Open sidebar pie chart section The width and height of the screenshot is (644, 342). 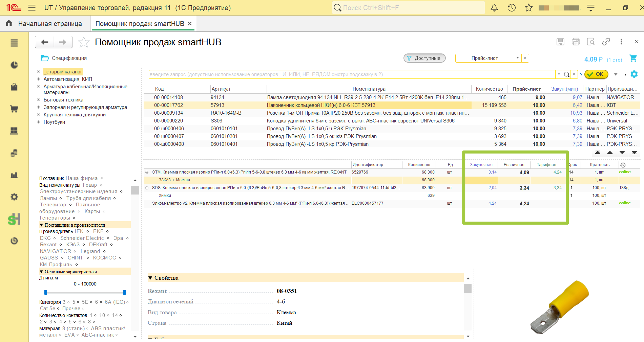coord(14,65)
